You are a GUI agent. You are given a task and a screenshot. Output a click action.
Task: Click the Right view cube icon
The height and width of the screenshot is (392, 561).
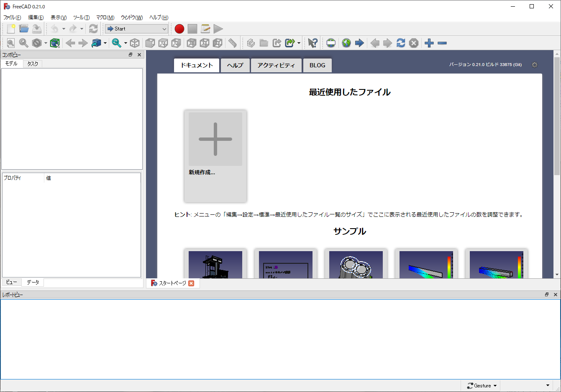tap(176, 43)
